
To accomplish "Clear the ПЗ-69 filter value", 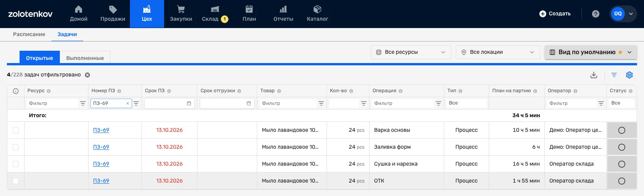I will coord(128,103).
